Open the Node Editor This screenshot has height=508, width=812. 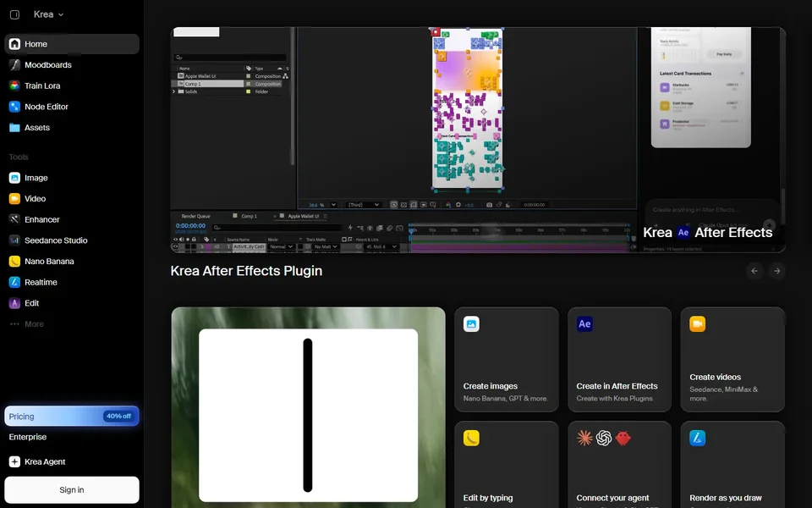[71, 107]
